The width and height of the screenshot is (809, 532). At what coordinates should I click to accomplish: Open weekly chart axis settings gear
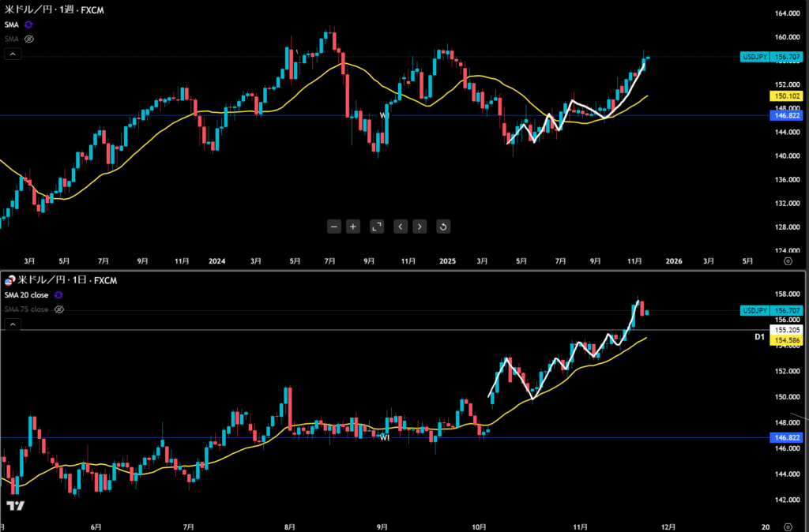pyautogui.click(x=787, y=260)
